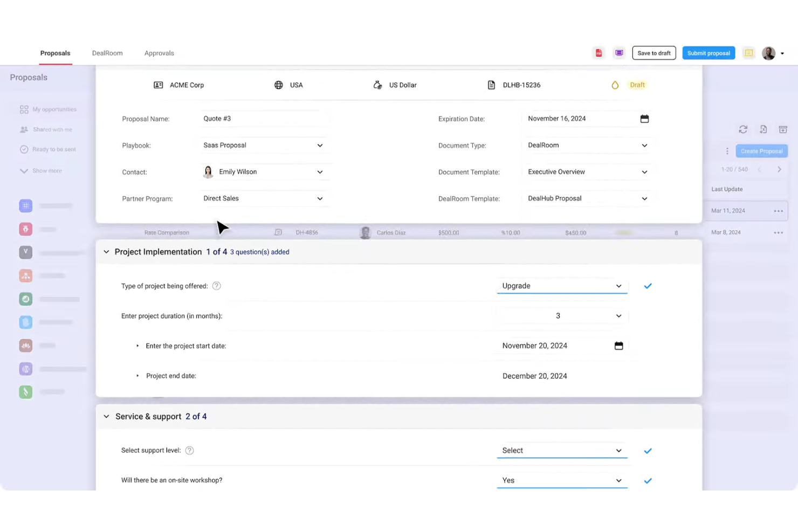Image resolution: width=798 pixels, height=532 pixels.
Task: Confirm the on-site workshop answer checkmark
Action: tap(648, 480)
